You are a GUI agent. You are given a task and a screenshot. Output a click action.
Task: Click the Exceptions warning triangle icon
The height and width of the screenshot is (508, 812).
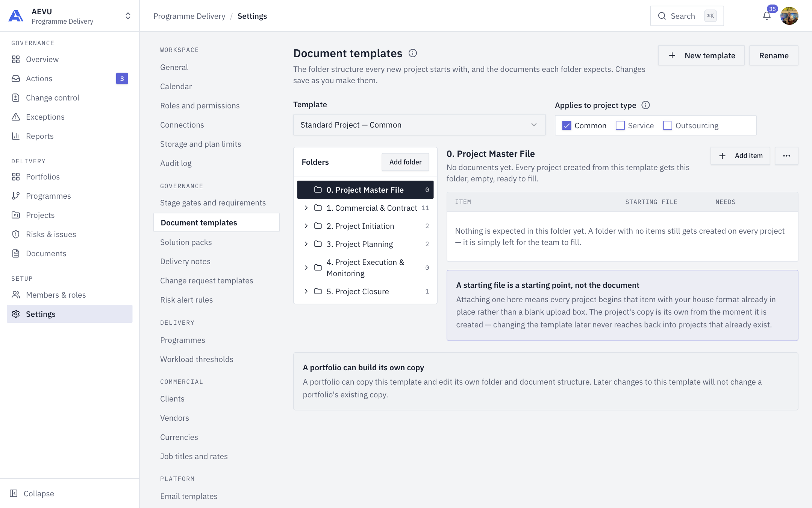pyautogui.click(x=16, y=117)
